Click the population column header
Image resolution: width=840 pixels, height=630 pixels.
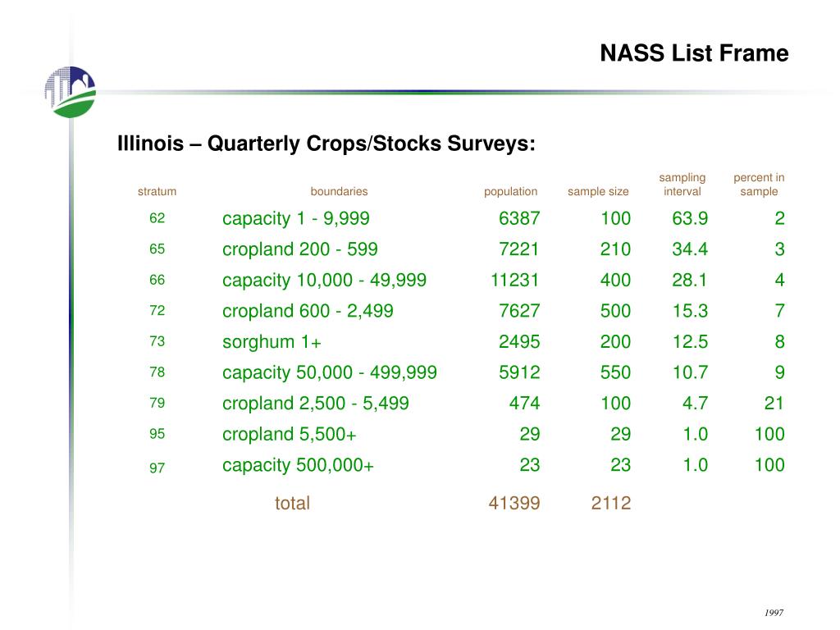tap(510, 192)
